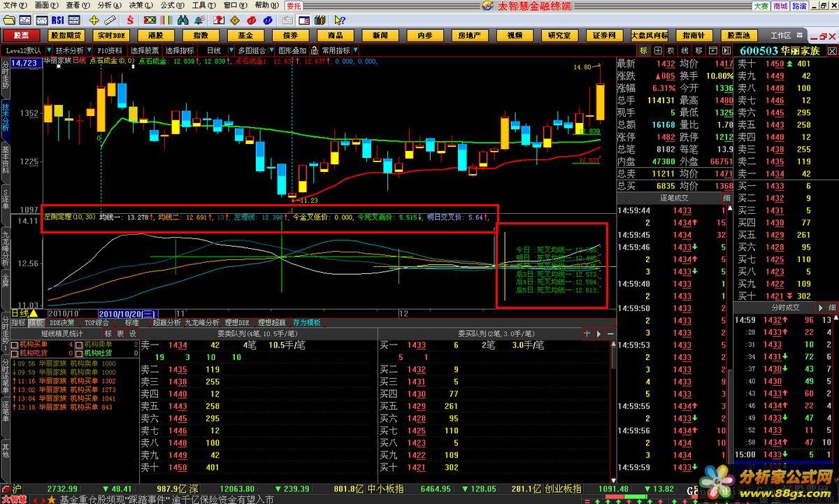Click the traffic light signal icon
This screenshot has height=504, width=839.
point(150,20)
